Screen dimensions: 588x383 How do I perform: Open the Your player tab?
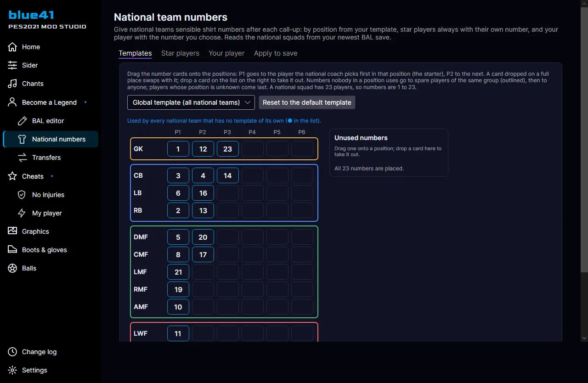(226, 53)
